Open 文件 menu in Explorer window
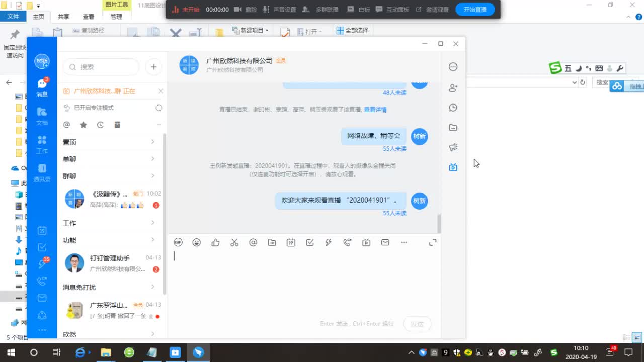Image resolution: width=644 pixels, height=362 pixels. tap(13, 17)
